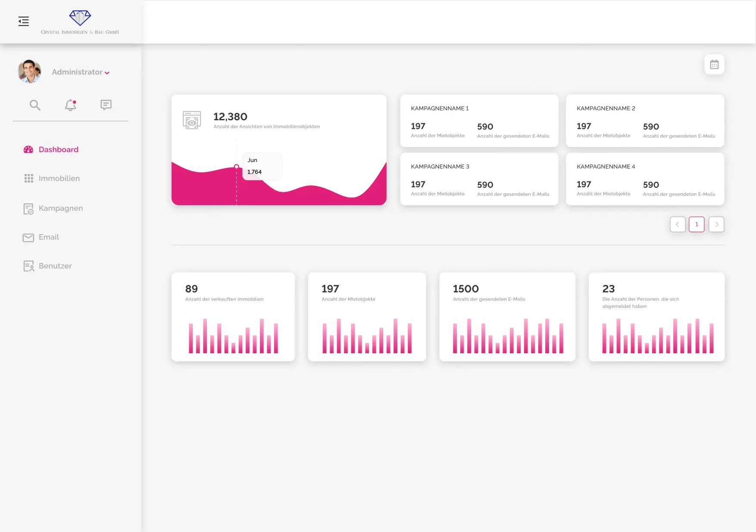Open the calendar date picker at top right
The image size is (756, 532).
(x=714, y=64)
